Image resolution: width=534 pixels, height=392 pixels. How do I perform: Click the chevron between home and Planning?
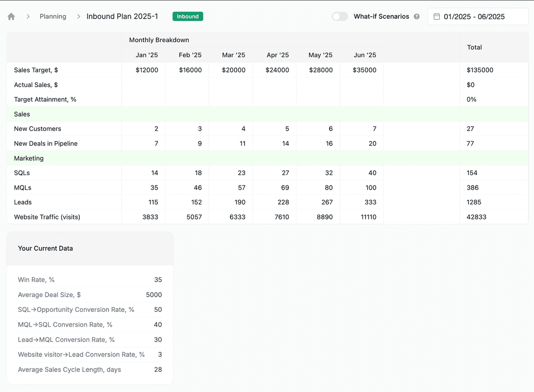click(x=28, y=16)
